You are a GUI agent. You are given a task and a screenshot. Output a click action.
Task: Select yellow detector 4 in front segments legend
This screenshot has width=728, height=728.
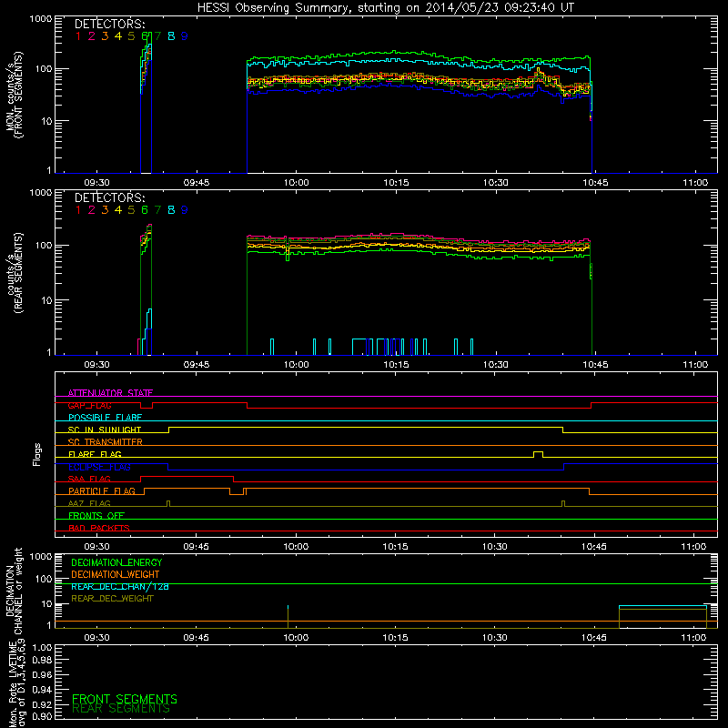click(118, 36)
